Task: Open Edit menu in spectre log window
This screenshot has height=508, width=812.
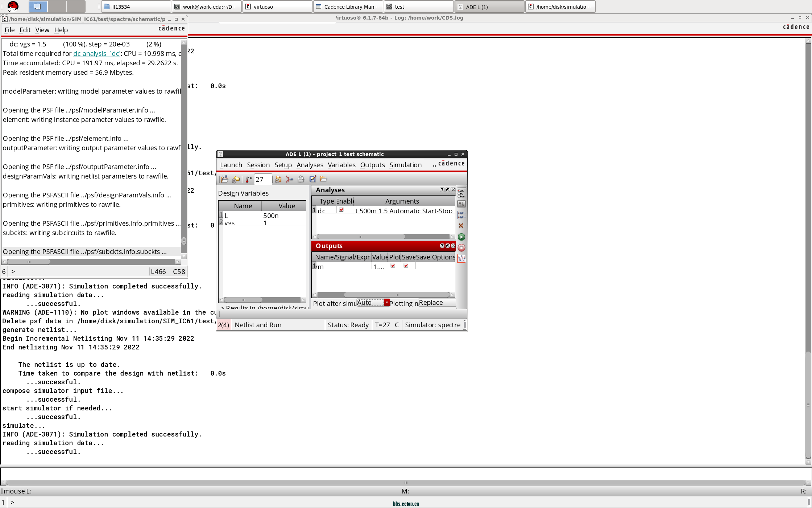Action: pos(25,30)
